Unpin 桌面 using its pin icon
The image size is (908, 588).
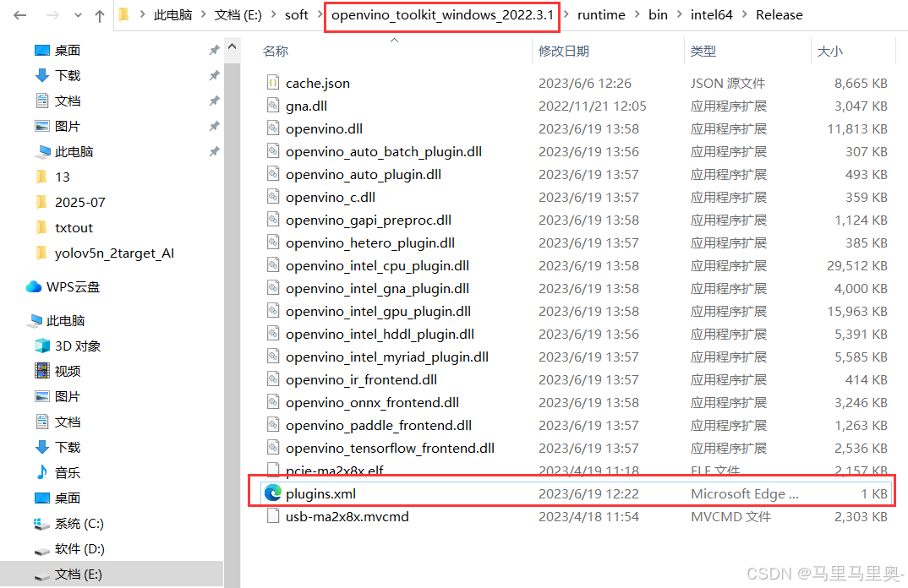click(x=214, y=51)
